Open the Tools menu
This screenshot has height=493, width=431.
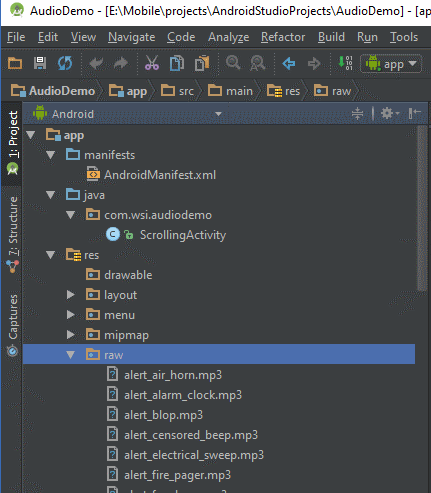404,37
